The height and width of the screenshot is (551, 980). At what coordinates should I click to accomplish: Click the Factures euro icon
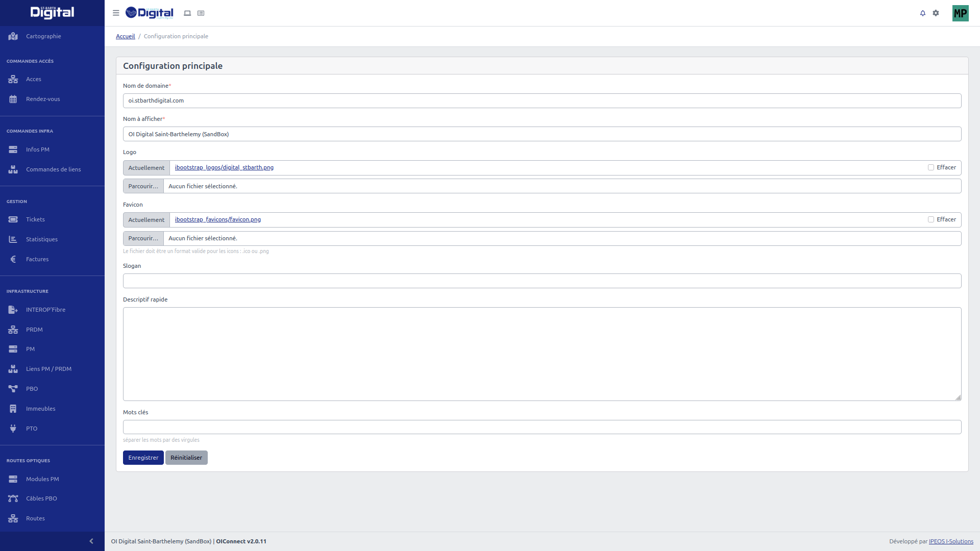[13, 259]
